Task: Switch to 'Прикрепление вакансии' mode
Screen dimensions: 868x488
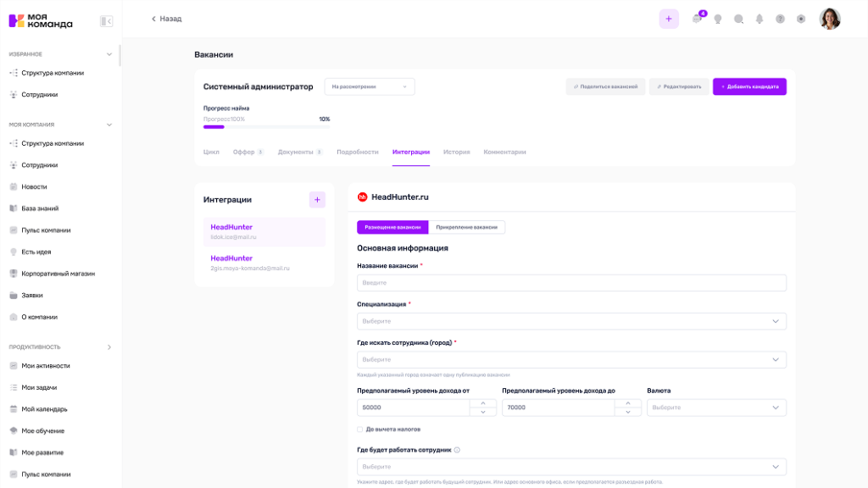Action: coord(466,227)
